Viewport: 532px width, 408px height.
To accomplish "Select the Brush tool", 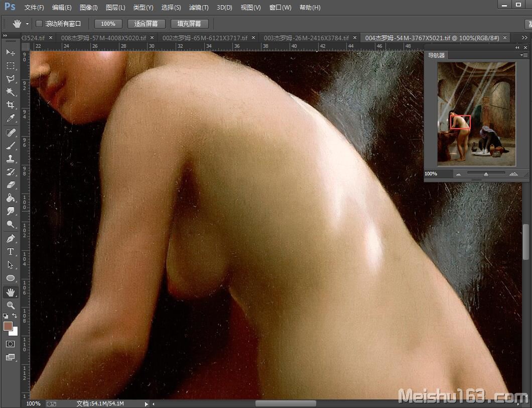I will pos(11,145).
